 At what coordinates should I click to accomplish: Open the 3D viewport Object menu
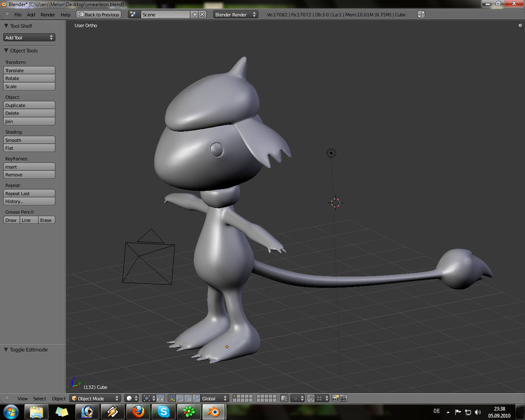(58, 398)
